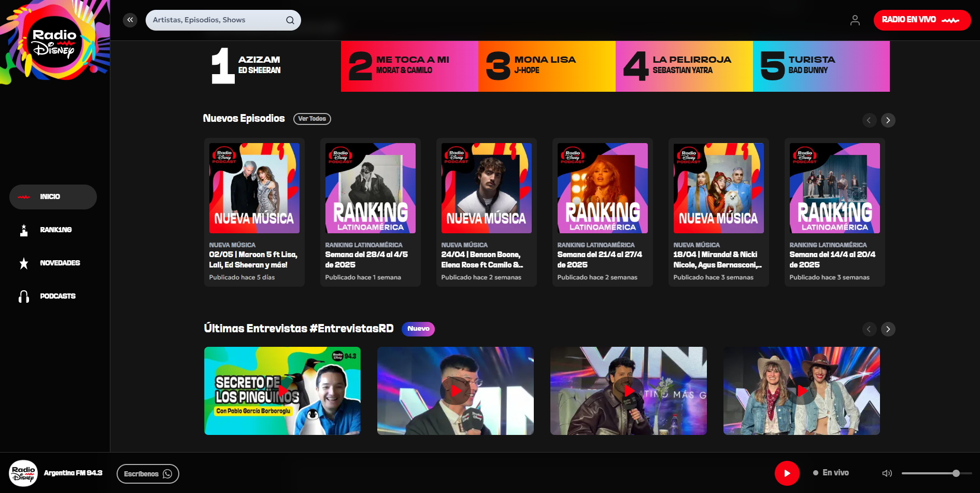
Task: Play the Secreto de los Pingüinos interview video
Action: click(282, 391)
